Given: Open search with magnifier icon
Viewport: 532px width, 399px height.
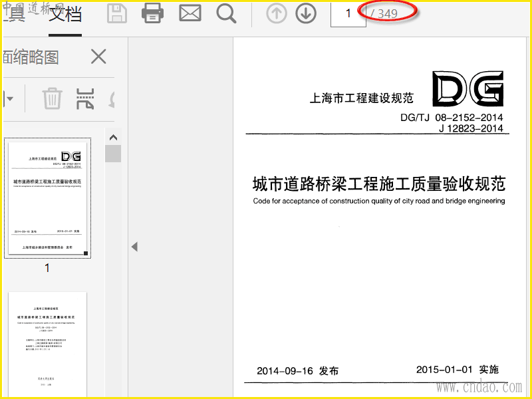Looking at the screenshot, I should point(226,13).
